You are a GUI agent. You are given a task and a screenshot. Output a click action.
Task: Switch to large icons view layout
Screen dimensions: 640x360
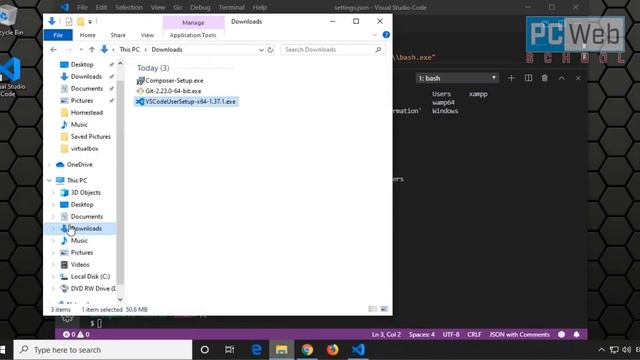[384, 309]
